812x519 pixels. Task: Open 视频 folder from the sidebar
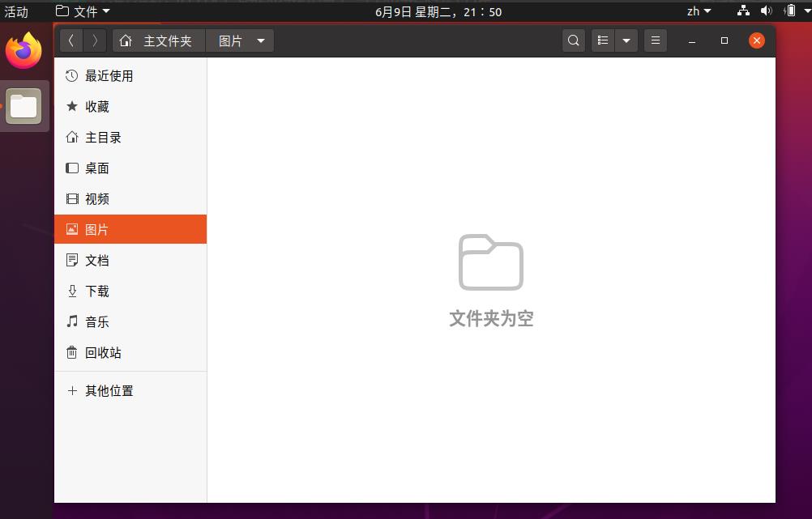97,199
